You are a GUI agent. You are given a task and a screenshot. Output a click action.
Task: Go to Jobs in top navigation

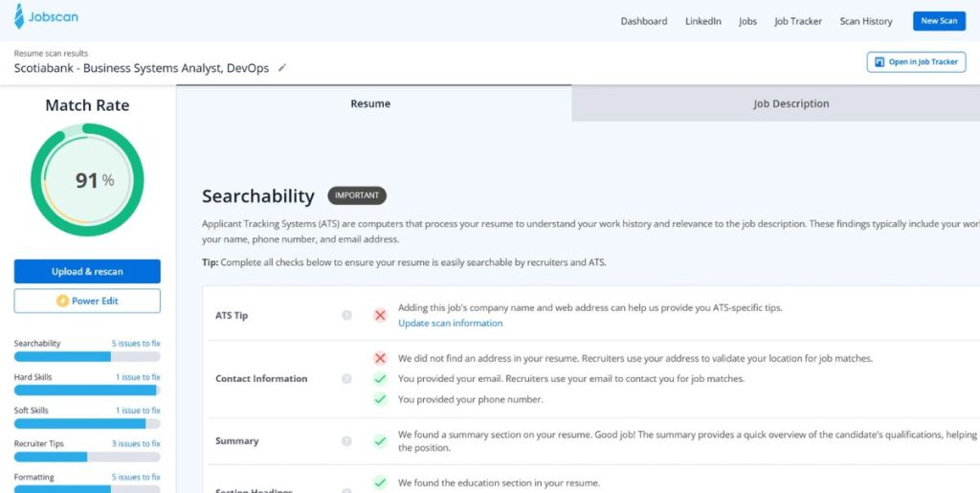click(747, 21)
